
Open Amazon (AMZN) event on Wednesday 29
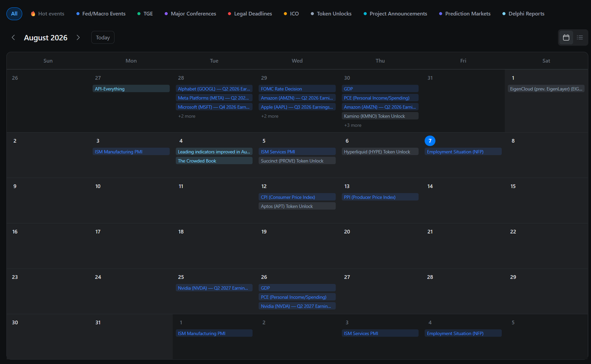pos(297,98)
